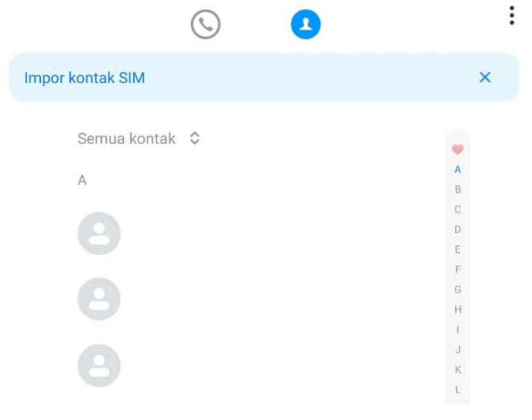Click the up-down chevron beside Semua kontak
This screenshot has width=532, height=420.
point(195,138)
